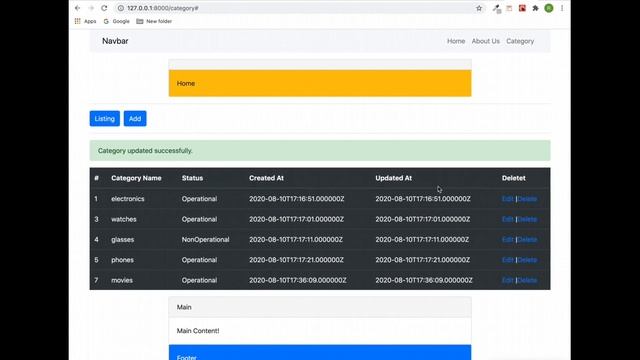Viewport: 640px width, 360px height.
Task: Click the 'Main Content!' text
Action: [198, 331]
